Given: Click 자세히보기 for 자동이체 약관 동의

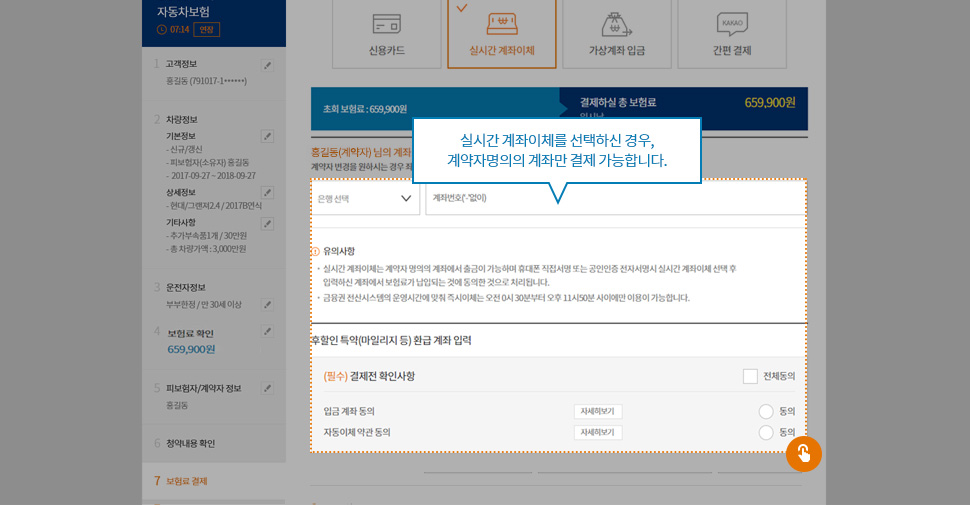Looking at the screenshot, I should (x=598, y=432).
